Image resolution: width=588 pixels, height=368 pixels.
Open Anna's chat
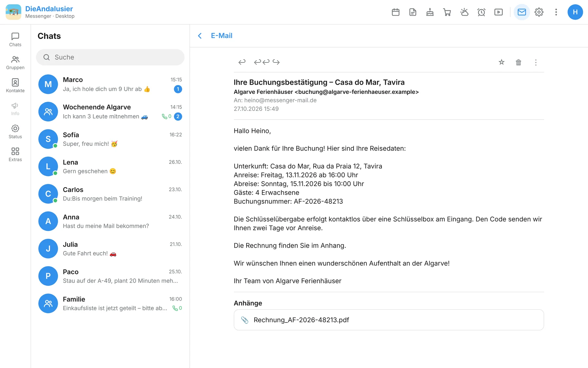pos(110,221)
